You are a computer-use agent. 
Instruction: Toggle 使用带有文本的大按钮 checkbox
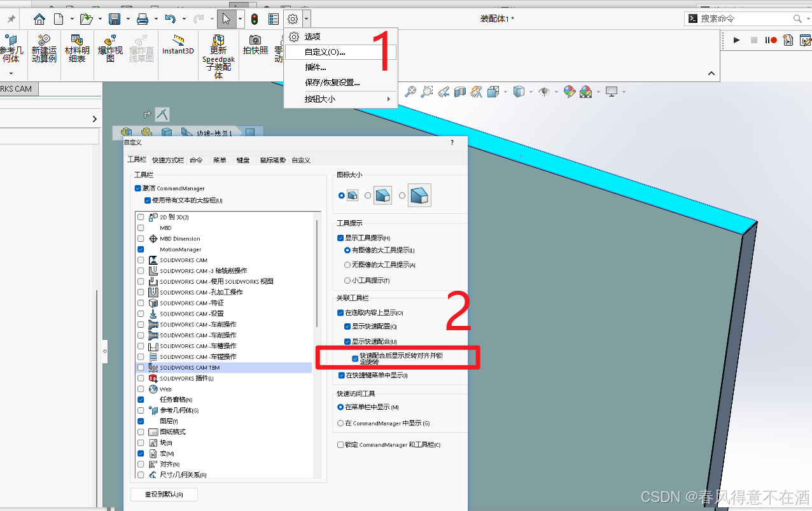(x=148, y=200)
